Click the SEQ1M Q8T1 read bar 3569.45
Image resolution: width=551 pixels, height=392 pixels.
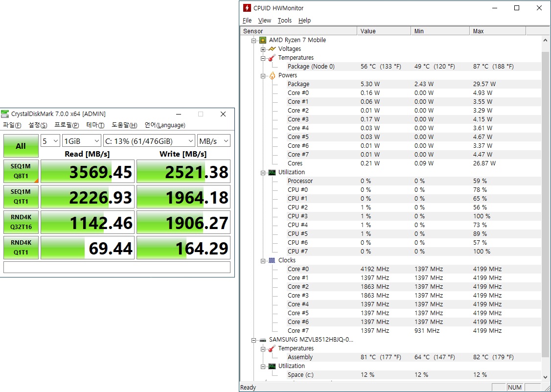tap(88, 172)
